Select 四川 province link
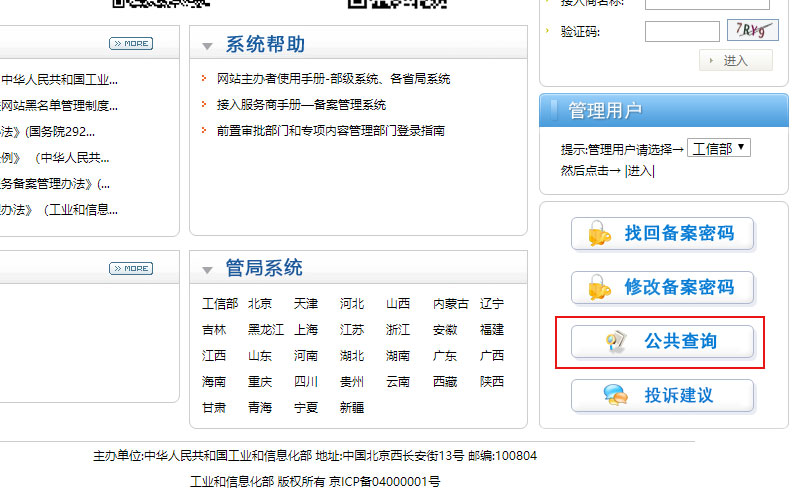 [306, 382]
